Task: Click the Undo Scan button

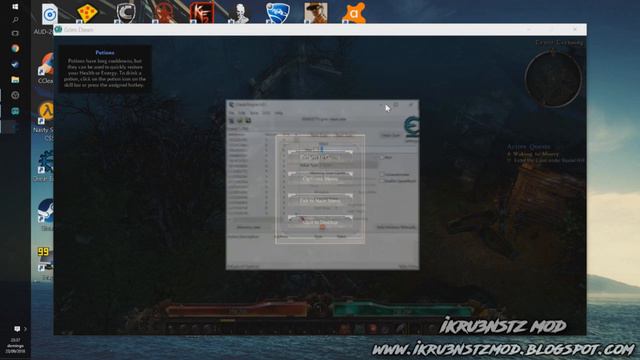Action: click(x=390, y=135)
